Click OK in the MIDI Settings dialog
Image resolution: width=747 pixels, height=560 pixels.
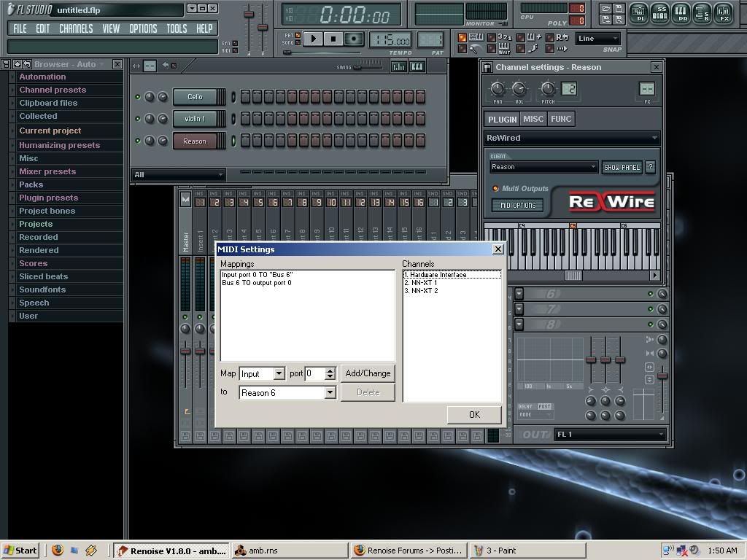click(474, 414)
